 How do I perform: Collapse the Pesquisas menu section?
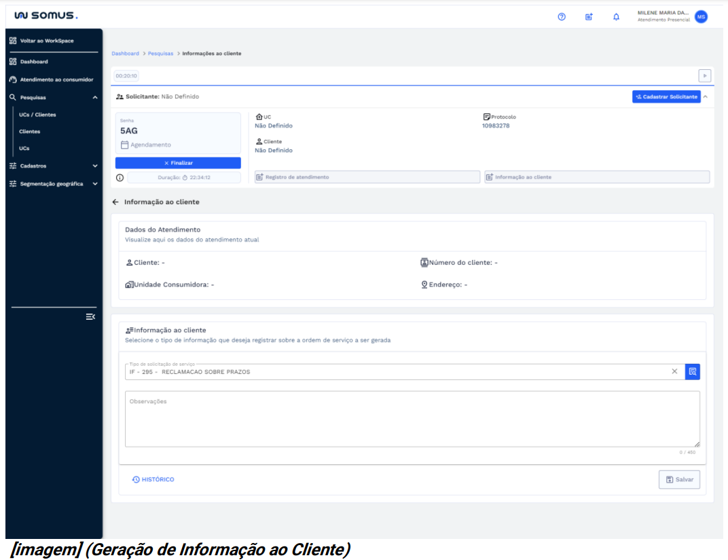pos(94,98)
